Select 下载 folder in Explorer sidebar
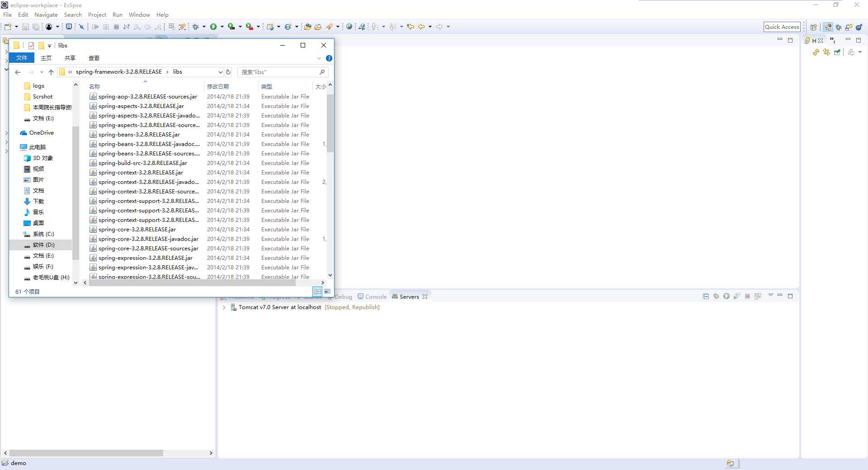This screenshot has height=470, width=868. click(38, 202)
